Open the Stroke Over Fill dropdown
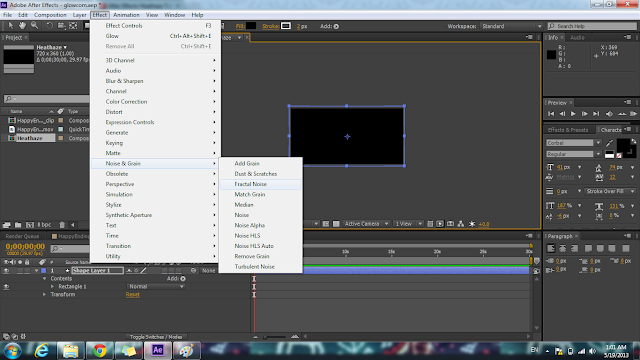Viewport: 640px width, 360px height. click(610, 191)
